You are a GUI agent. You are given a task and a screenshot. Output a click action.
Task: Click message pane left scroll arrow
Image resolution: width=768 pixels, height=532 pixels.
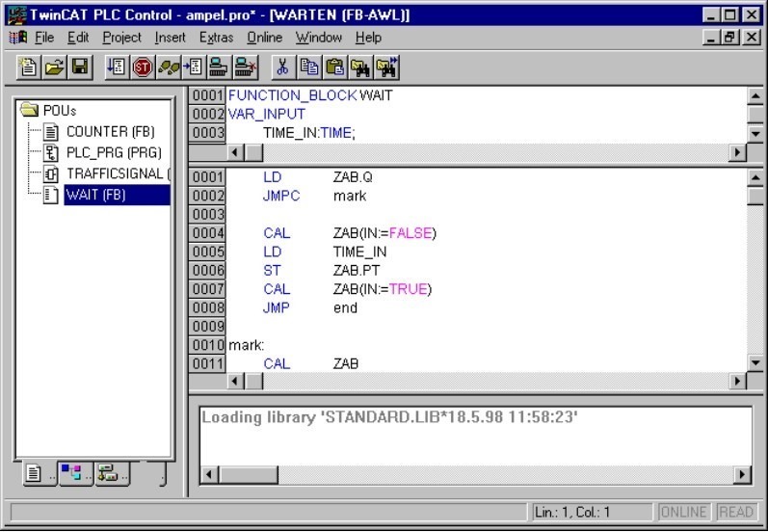(x=210, y=474)
